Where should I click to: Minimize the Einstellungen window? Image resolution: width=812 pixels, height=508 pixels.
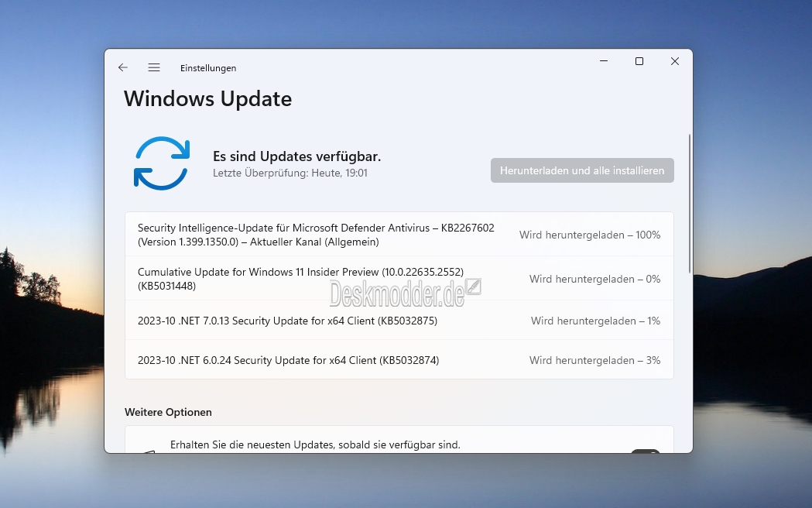604,61
